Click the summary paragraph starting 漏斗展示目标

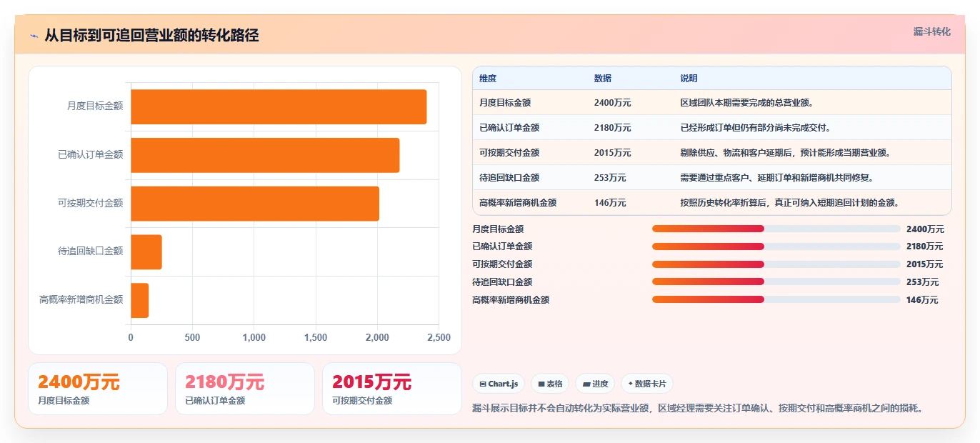[699, 409]
